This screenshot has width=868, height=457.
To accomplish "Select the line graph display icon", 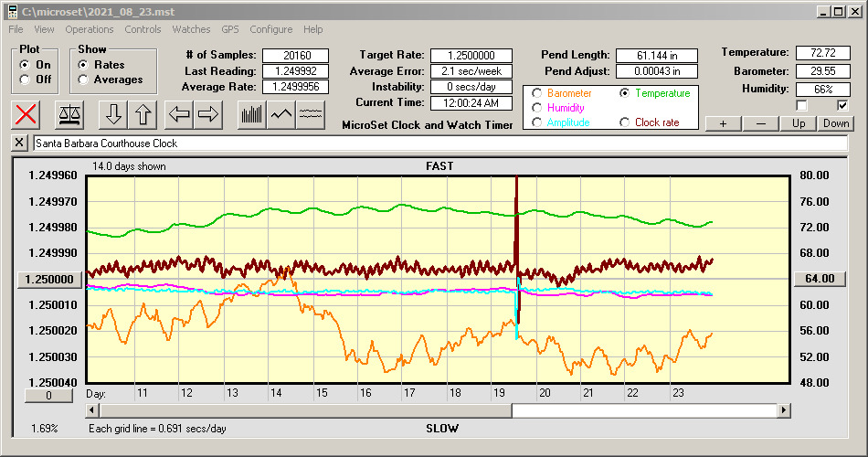I will tap(281, 114).
